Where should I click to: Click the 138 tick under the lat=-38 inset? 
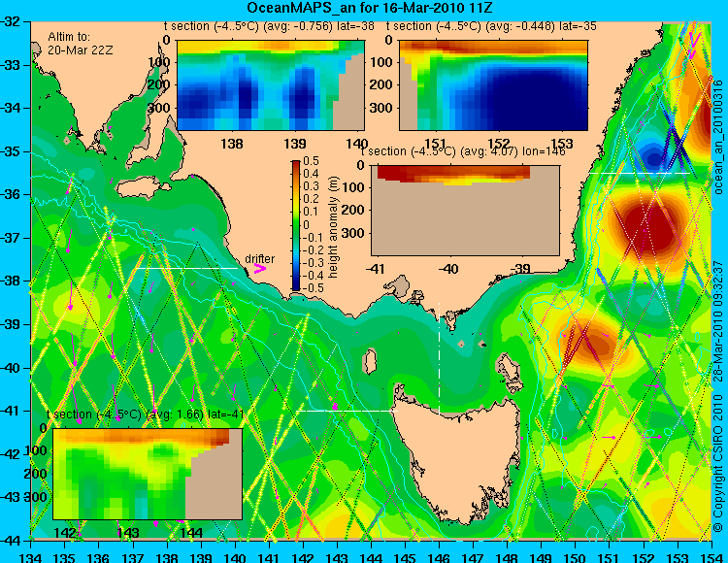click(231, 144)
